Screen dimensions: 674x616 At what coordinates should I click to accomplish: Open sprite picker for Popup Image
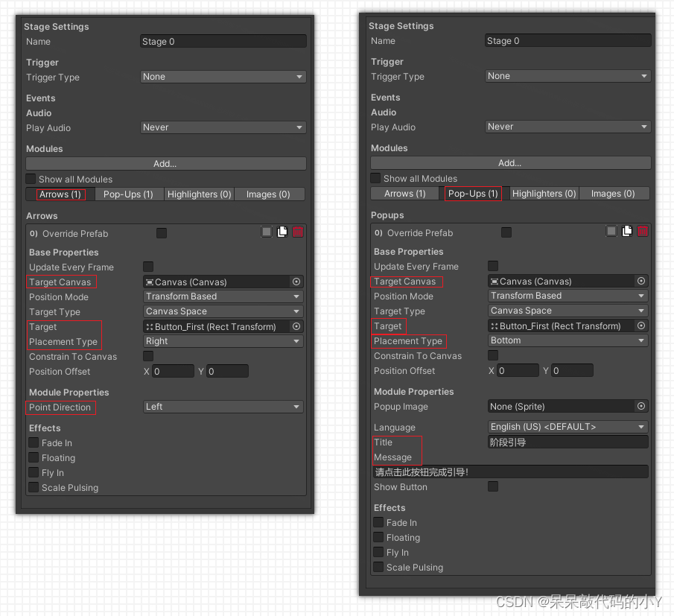(x=641, y=406)
